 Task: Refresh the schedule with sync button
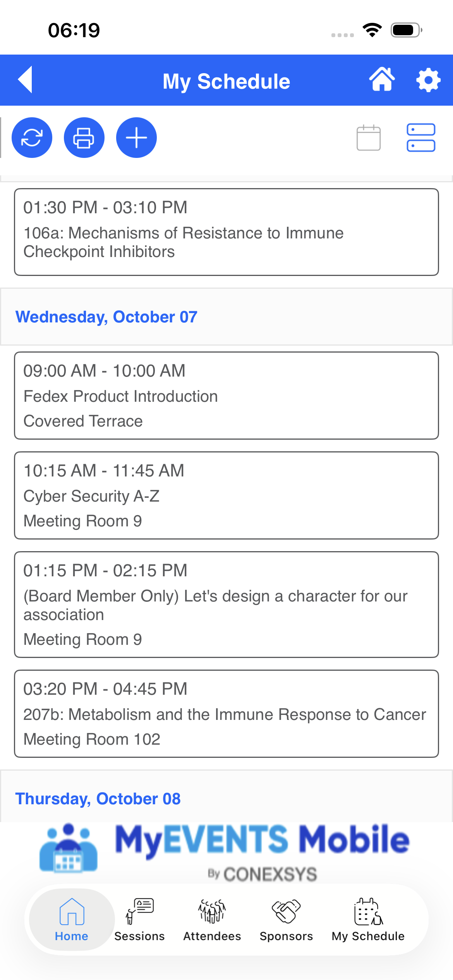coord(32,137)
